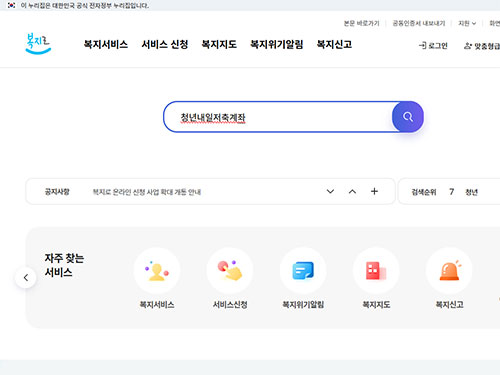Click 서비스신청 label under frequent services
The width and height of the screenshot is (500, 375).
coord(230,304)
